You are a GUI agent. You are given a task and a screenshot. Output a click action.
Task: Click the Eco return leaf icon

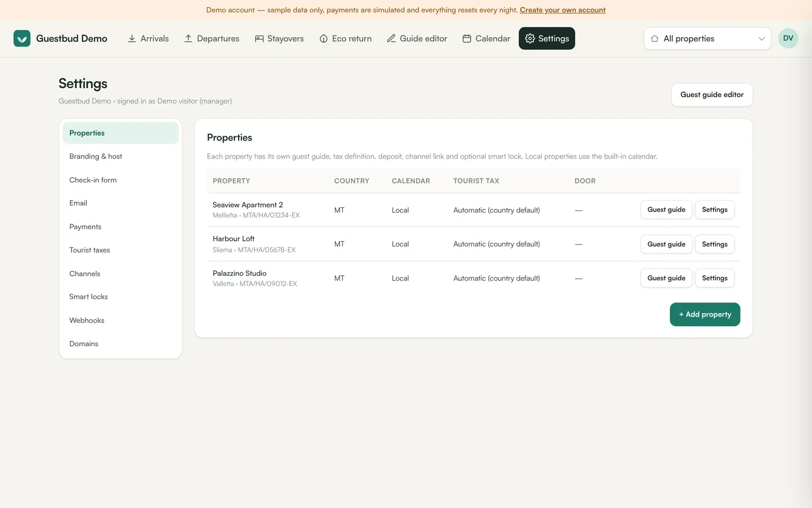[x=324, y=39]
